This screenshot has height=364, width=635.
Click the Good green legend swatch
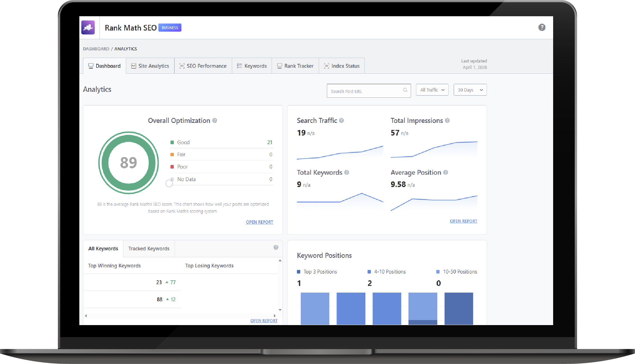pyautogui.click(x=172, y=143)
